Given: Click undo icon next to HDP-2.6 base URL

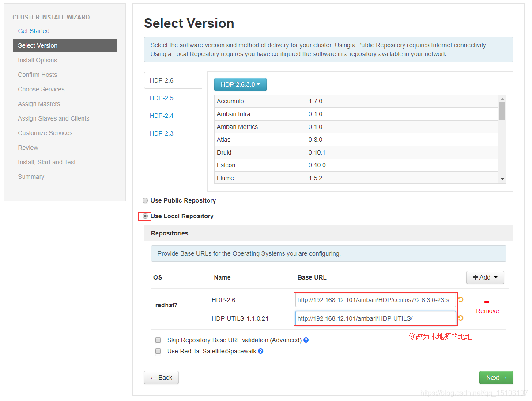Looking at the screenshot, I should pyautogui.click(x=460, y=299).
